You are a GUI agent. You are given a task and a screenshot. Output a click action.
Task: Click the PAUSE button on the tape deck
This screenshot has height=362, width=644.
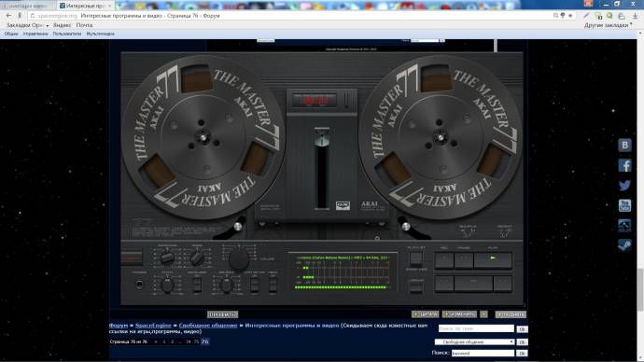(x=464, y=260)
